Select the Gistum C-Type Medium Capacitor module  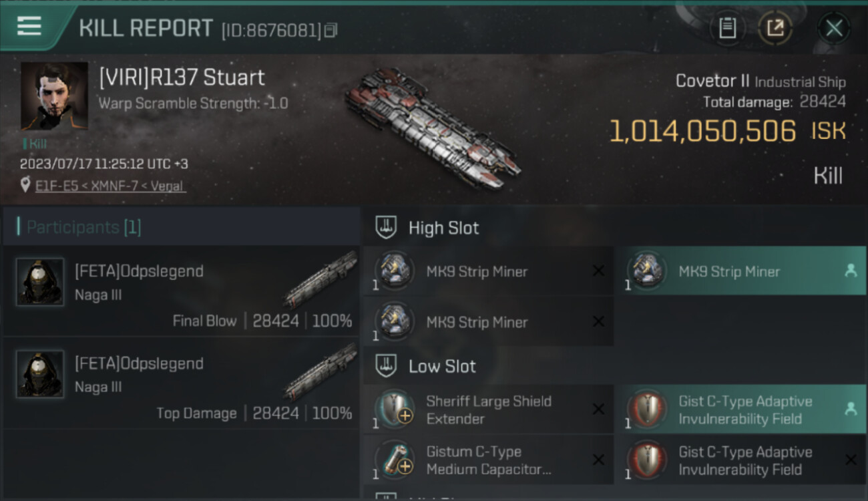pos(489,460)
